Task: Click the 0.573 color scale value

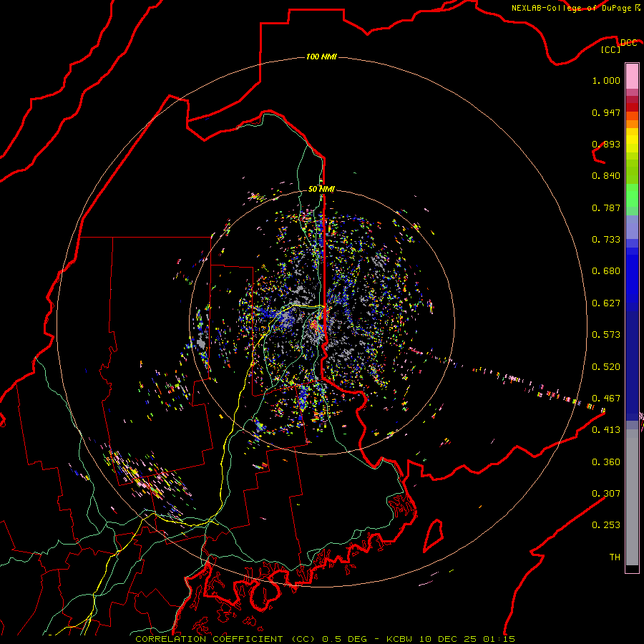Action: click(606, 335)
